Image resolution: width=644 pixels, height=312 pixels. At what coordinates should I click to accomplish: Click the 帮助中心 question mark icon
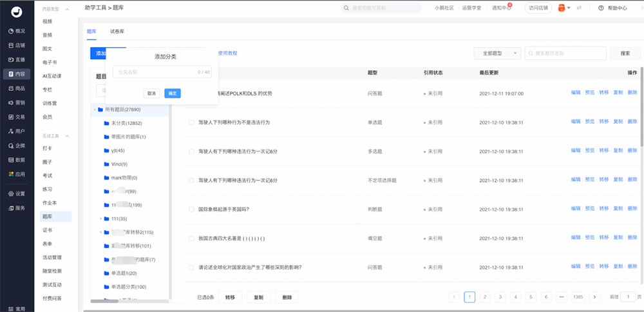coord(601,8)
